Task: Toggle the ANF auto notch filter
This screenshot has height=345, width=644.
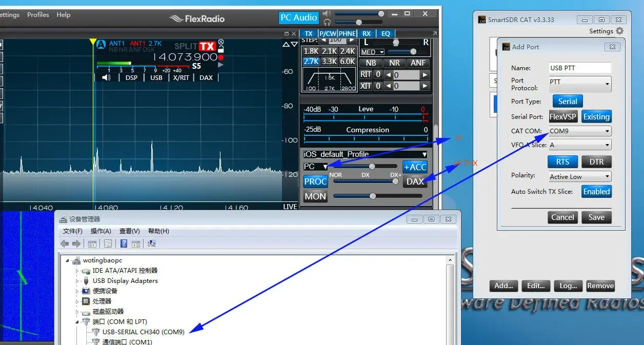Action: coord(418,63)
